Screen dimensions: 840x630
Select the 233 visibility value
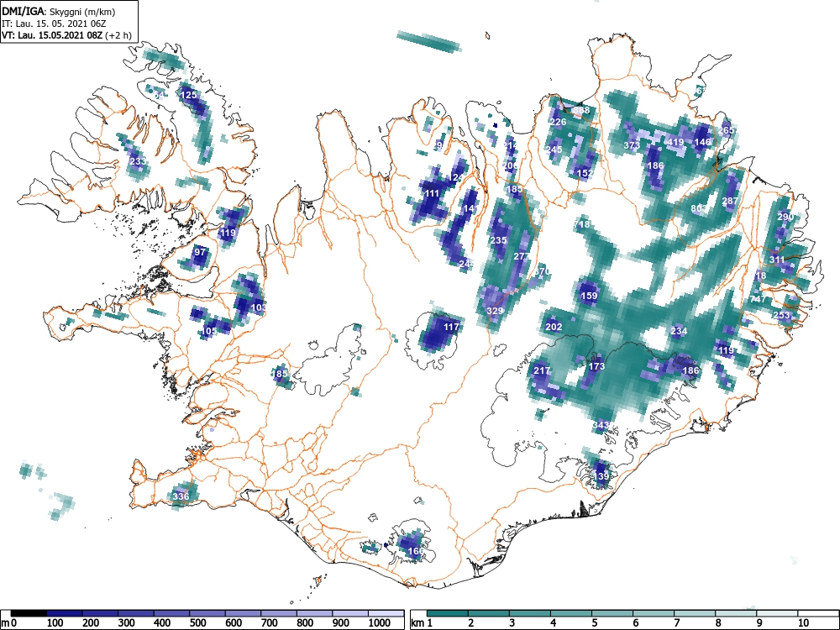click(137, 161)
